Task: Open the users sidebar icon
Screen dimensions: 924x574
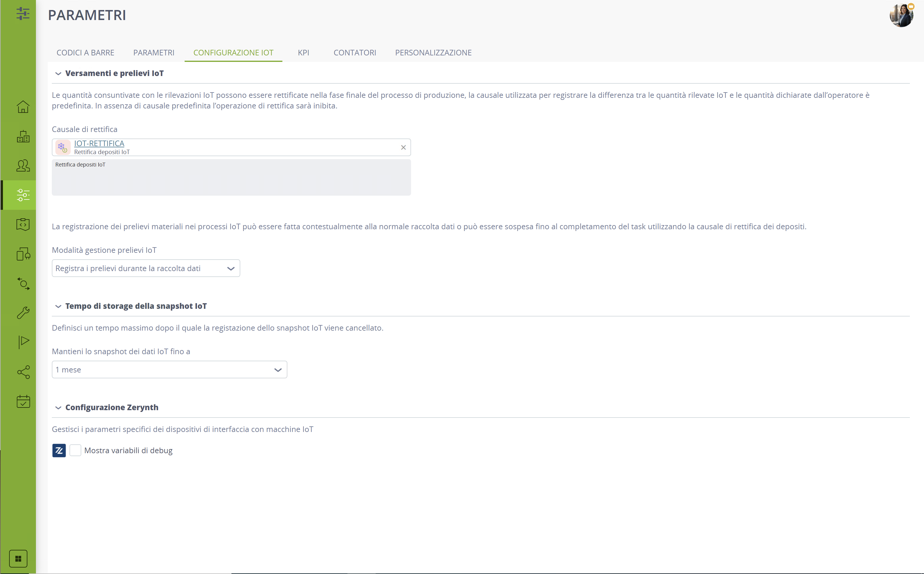Action: 23,166
